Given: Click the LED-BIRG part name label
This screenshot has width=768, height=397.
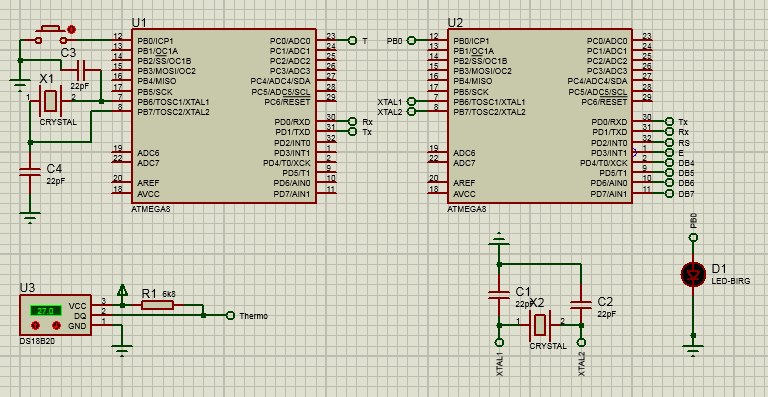Looking at the screenshot, I should 730,281.
